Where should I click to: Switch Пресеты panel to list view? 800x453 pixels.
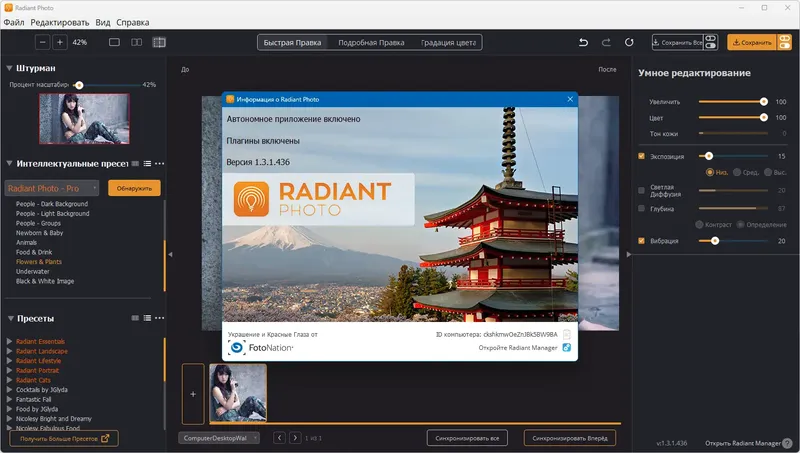pos(147,318)
